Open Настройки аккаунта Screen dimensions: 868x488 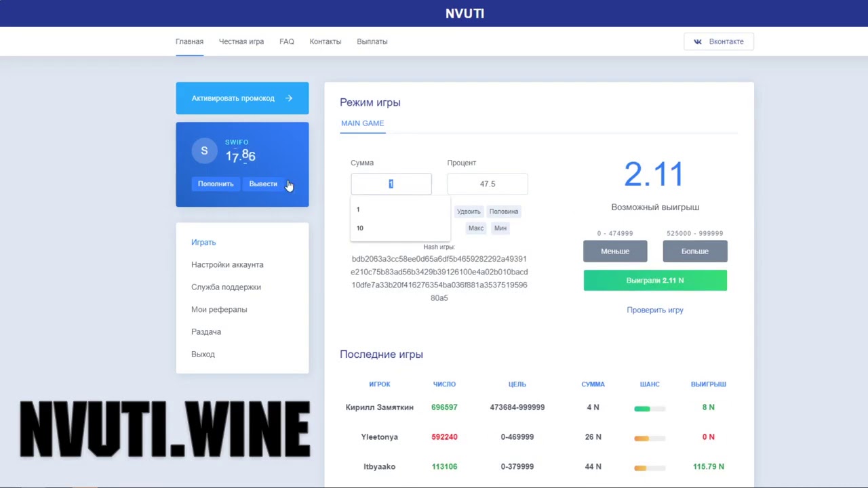pyautogui.click(x=227, y=264)
